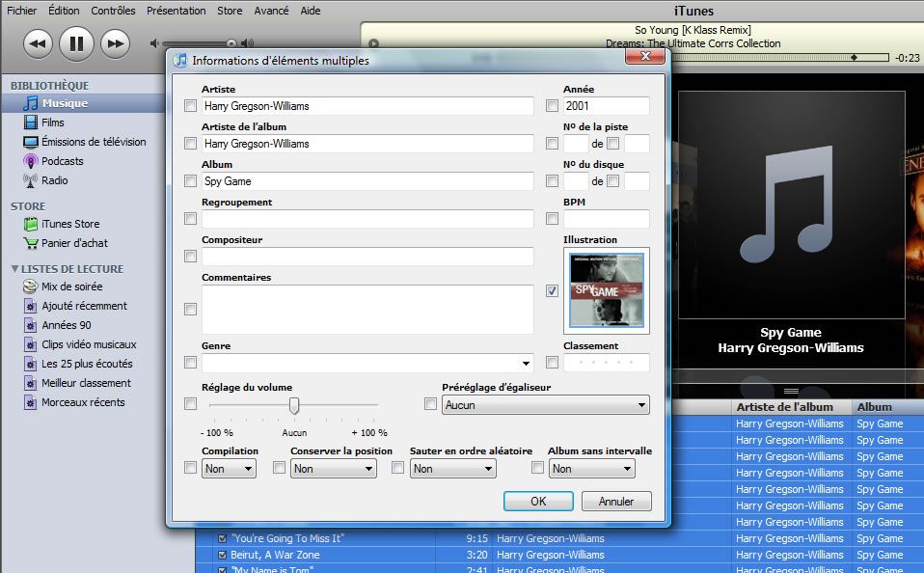924x573 pixels.
Task: Click the Cover Flow music note artwork
Action: point(792,205)
